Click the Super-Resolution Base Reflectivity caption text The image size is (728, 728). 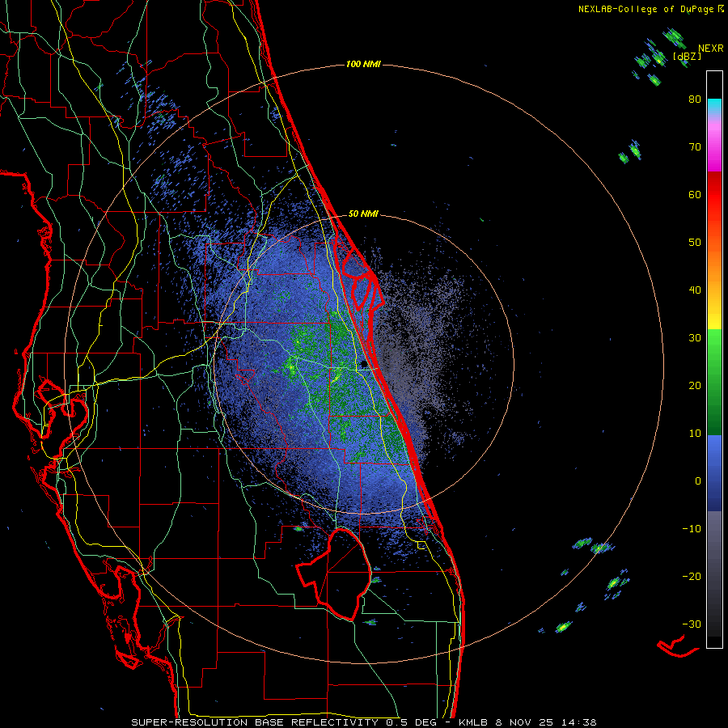click(x=364, y=722)
